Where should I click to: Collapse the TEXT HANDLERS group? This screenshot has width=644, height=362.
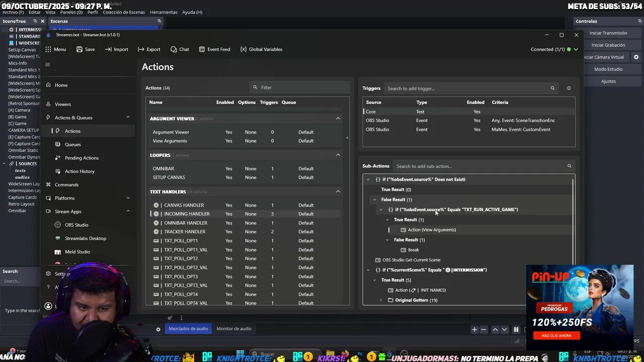[338, 192]
